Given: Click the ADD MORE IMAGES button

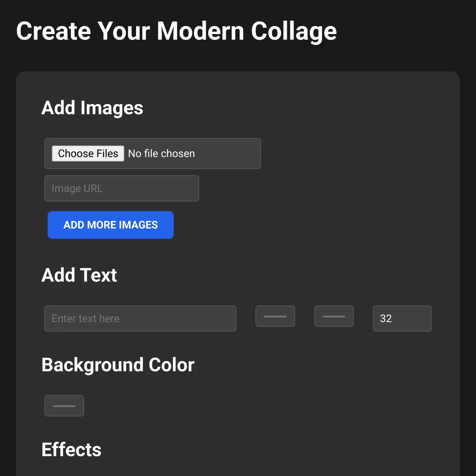Looking at the screenshot, I should 111,225.
